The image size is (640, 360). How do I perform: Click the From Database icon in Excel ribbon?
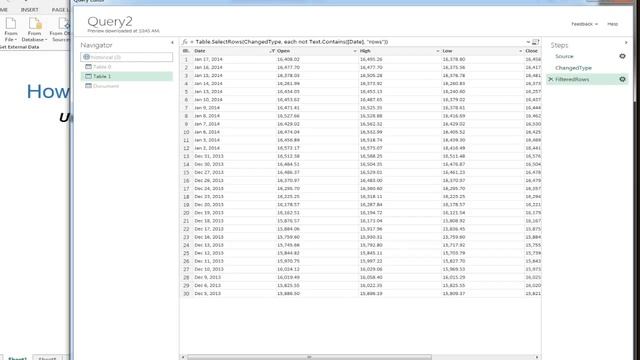point(34,24)
